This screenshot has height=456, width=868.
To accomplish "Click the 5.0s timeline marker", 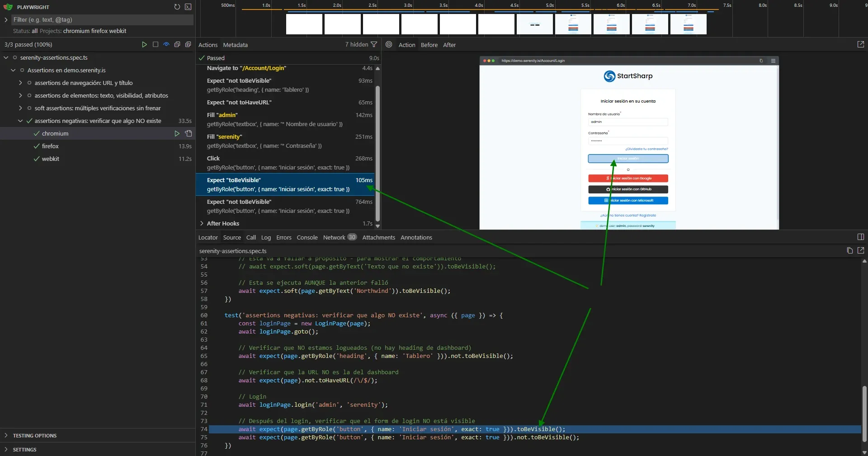I will pyautogui.click(x=550, y=5).
